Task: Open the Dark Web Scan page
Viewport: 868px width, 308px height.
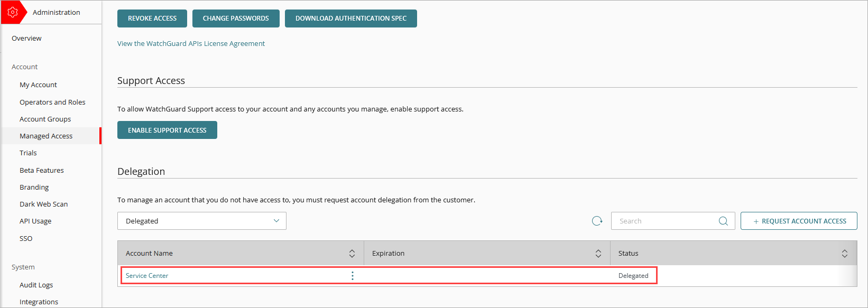Action: click(x=43, y=204)
